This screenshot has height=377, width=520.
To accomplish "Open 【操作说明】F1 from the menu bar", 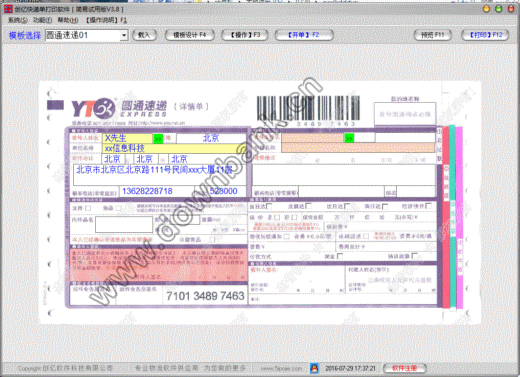I will 106,20.
